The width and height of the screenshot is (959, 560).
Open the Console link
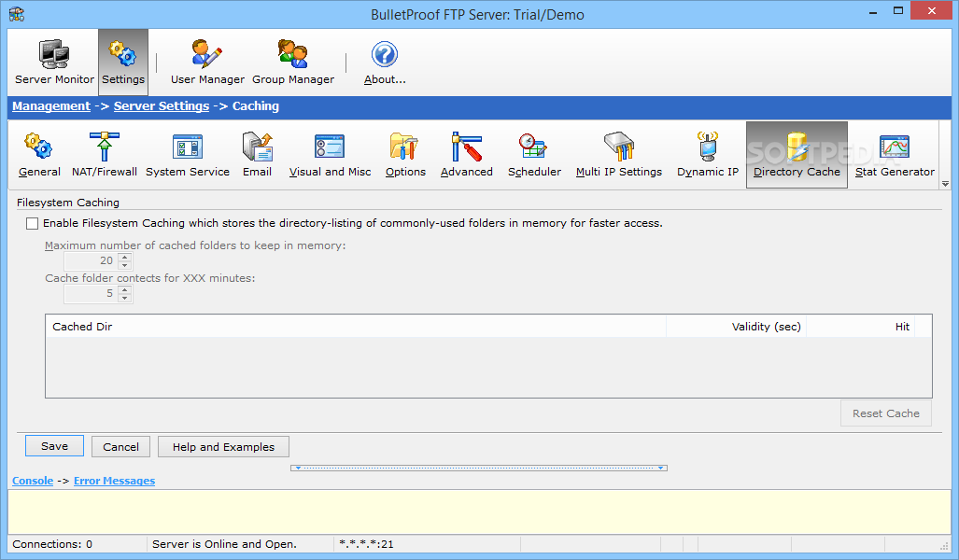point(33,481)
